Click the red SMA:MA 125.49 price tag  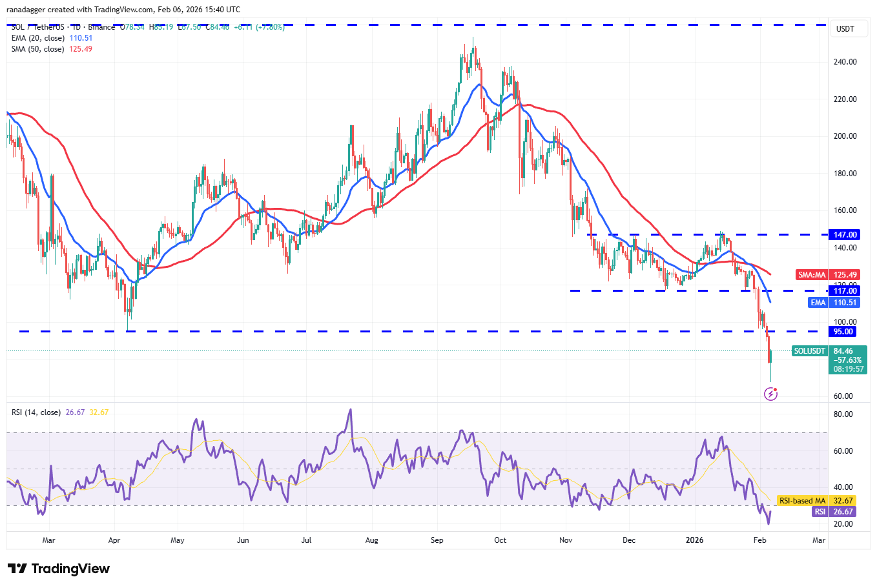click(x=828, y=275)
